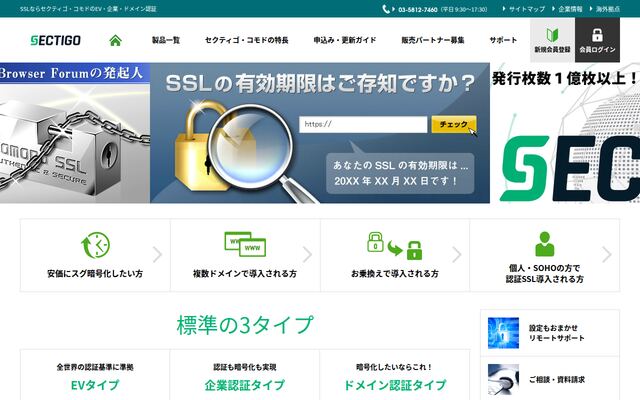Click お乗換えで導入される方 label
The width and height of the screenshot is (640, 400).
[x=395, y=273]
